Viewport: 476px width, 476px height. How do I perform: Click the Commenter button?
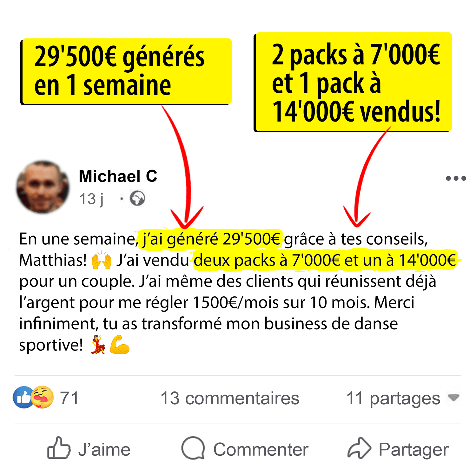coord(245,449)
